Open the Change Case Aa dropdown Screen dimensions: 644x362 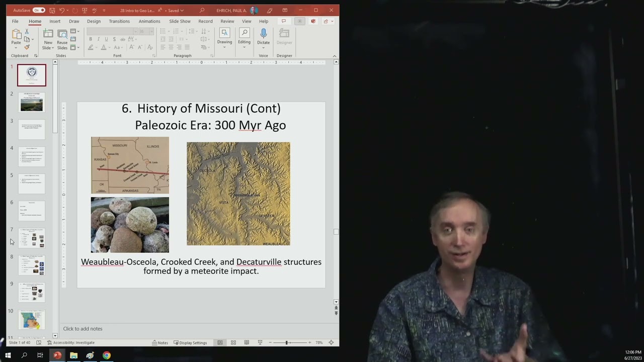119,47
